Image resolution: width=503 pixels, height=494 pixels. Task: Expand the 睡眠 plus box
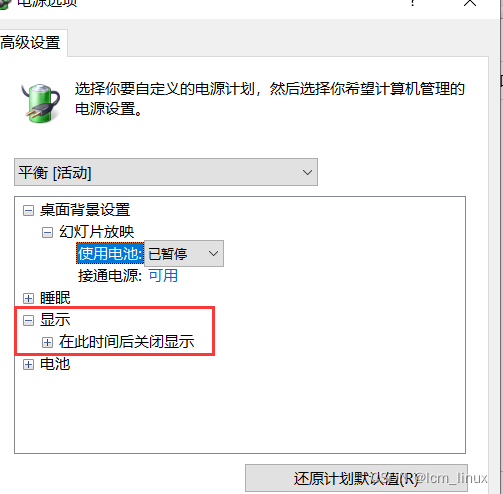coord(28,298)
